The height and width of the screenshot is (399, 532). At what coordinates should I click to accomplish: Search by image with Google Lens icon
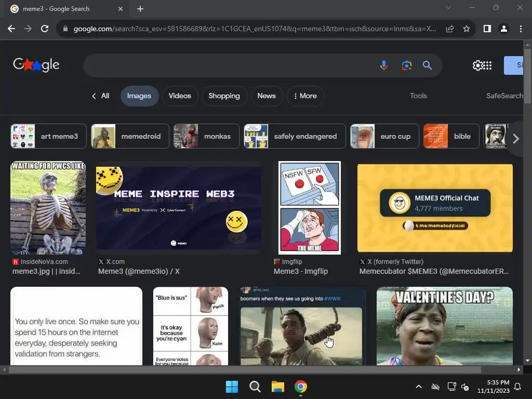(x=406, y=65)
